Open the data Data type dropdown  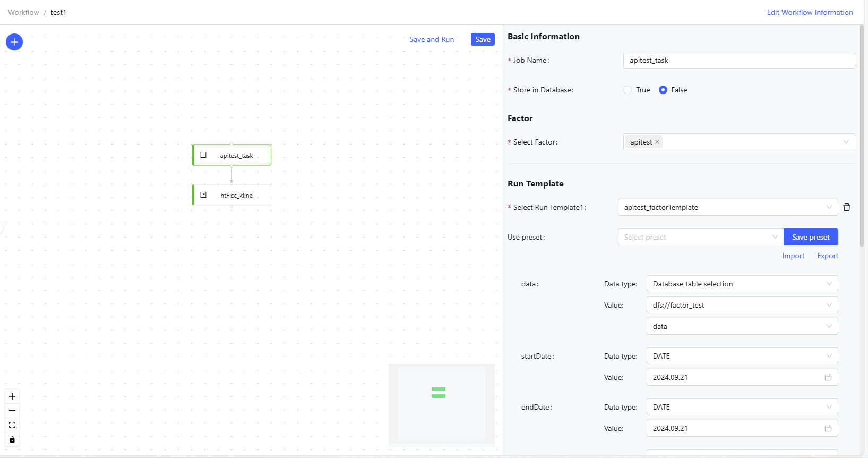742,284
